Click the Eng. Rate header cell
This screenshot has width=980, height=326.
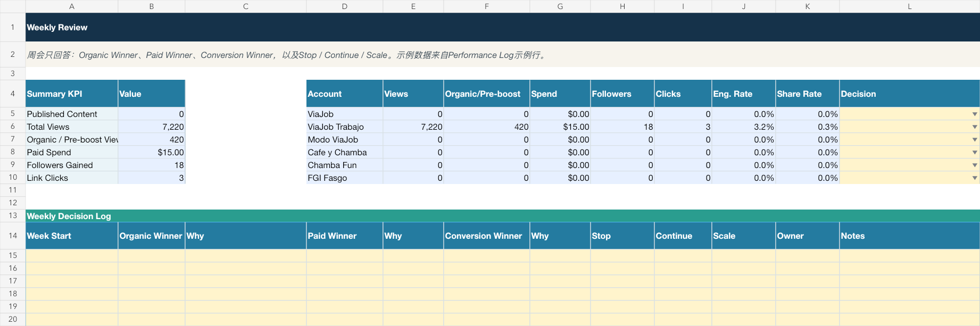[744, 94]
